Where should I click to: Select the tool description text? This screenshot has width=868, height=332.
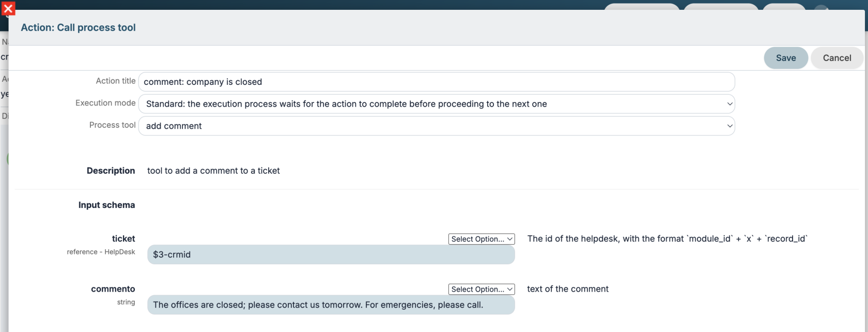213,171
